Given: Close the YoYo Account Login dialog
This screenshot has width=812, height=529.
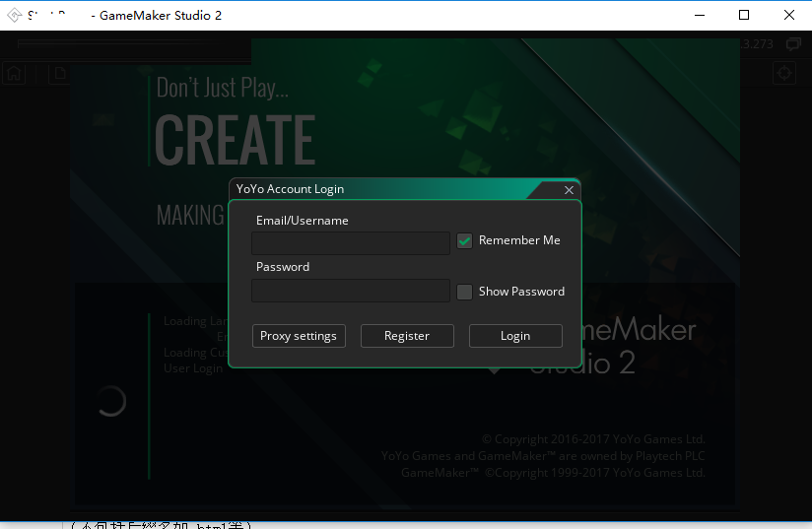Looking at the screenshot, I should tap(569, 190).
